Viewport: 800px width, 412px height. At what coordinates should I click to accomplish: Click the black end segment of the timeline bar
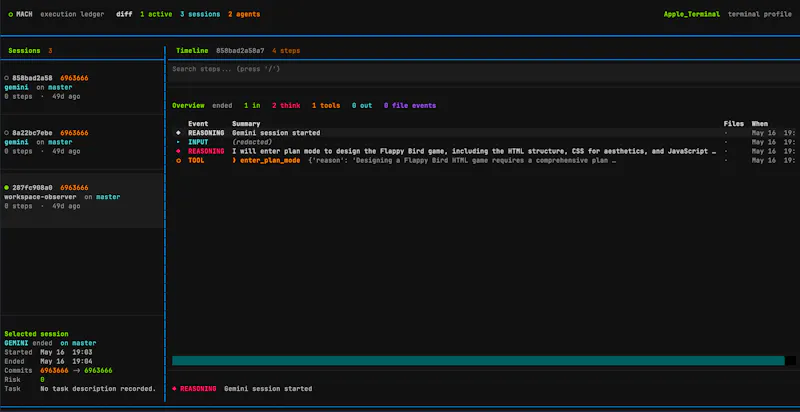pyautogui.click(x=790, y=360)
